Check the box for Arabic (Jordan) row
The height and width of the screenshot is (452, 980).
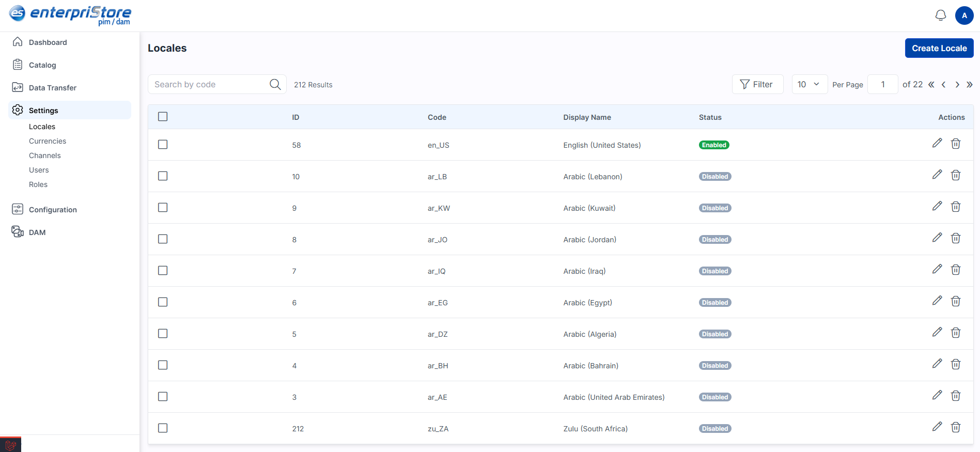click(x=163, y=239)
